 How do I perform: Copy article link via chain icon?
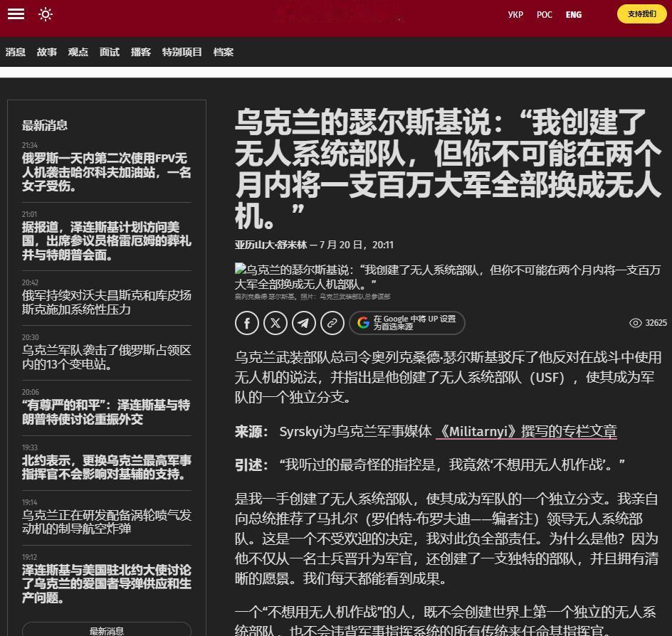click(332, 323)
